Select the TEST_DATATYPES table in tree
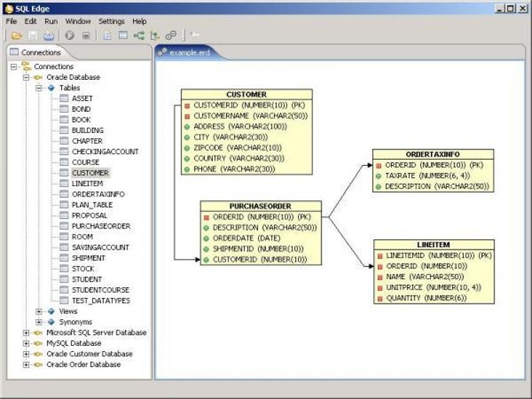Viewport: 532px width, 399px height. [101, 300]
